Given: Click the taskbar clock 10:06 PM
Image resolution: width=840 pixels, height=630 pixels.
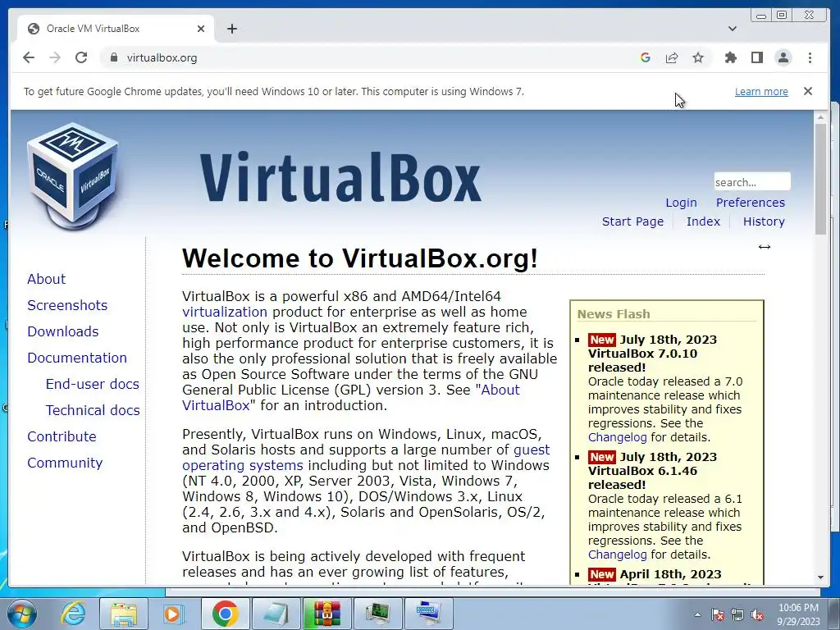Looking at the screenshot, I should pyautogui.click(x=798, y=614).
